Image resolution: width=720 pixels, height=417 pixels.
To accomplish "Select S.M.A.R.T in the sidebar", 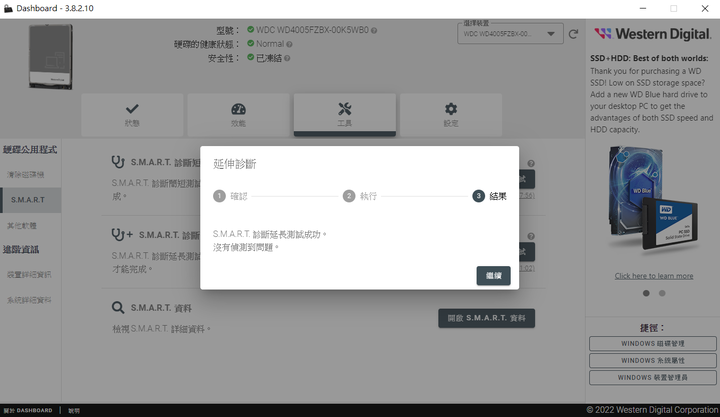I will click(30, 200).
